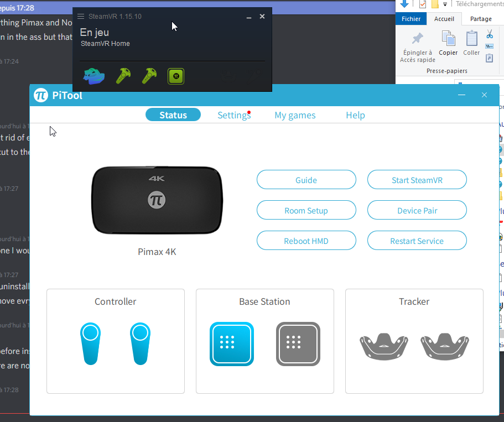Image resolution: width=504 pixels, height=422 pixels.
Task: Click the scissors cut icon in Explorer ribbon
Action: tap(490, 34)
